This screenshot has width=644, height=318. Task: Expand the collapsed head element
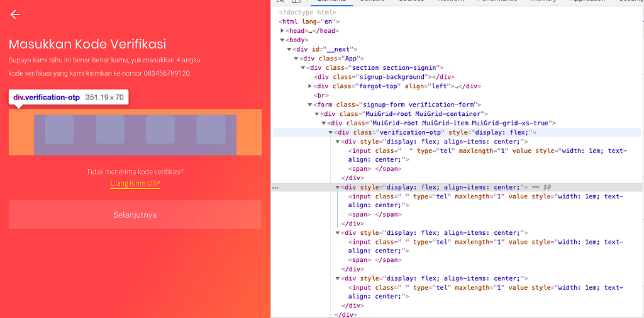[x=282, y=31]
